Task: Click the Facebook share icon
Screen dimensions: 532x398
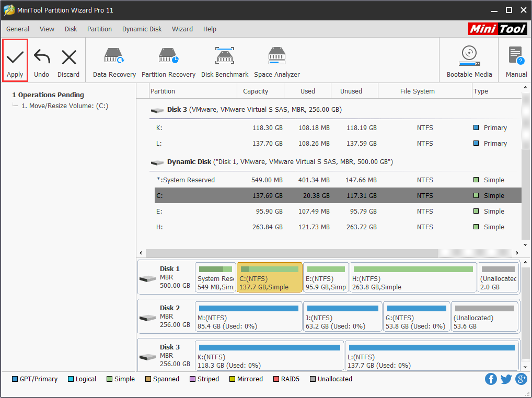Action: coord(491,379)
